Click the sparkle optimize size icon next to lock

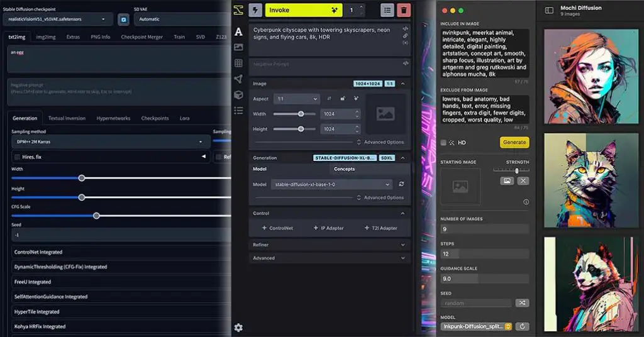pyautogui.click(x=356, y=99)
